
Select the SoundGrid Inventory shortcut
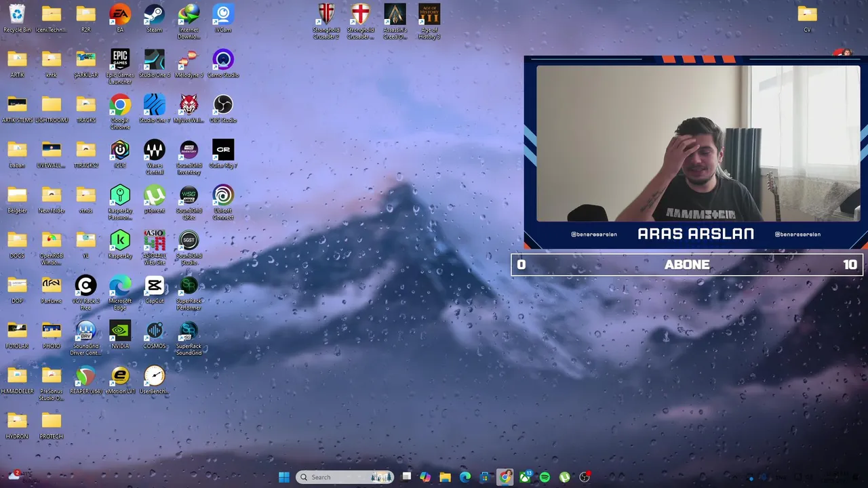(x=189, y=157)
